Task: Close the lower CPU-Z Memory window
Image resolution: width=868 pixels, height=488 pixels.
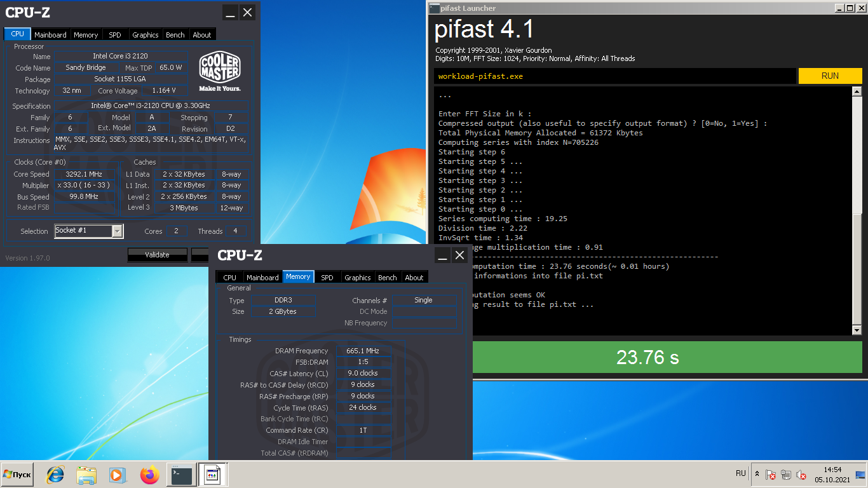Action: [460, 255]
